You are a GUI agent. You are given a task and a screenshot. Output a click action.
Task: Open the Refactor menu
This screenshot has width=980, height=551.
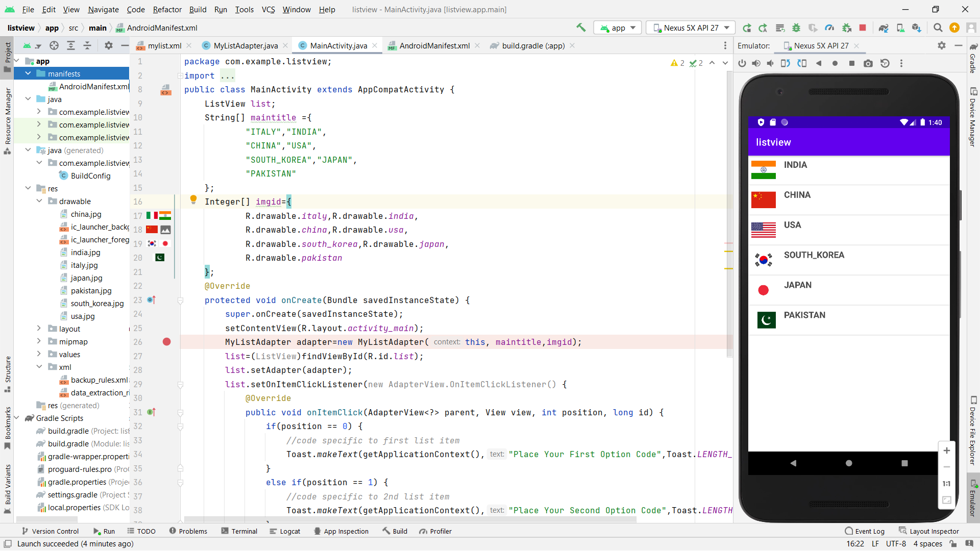pos(167,9)
